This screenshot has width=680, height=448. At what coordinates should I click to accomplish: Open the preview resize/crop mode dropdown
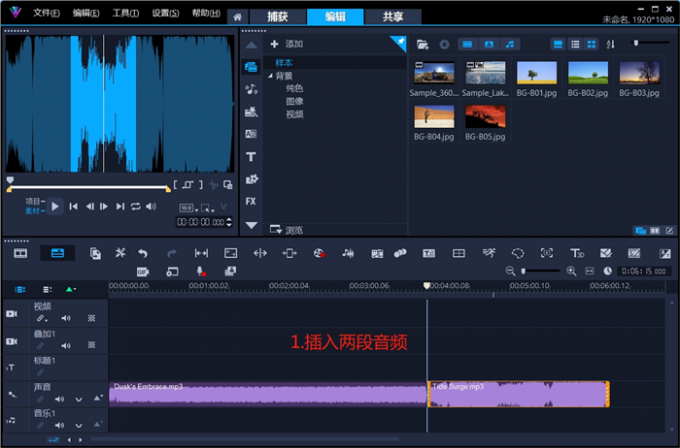[x=208, y=209]
